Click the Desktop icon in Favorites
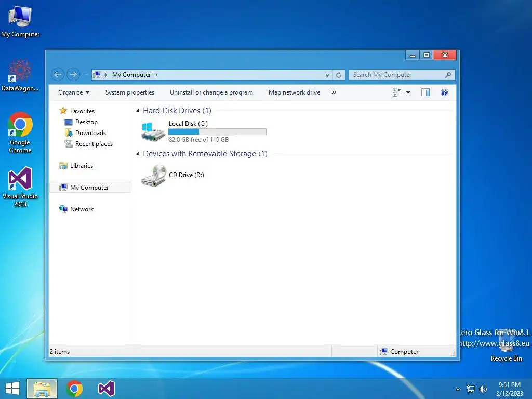The width and height of the screenshot is (532, 399). [69, 122]
